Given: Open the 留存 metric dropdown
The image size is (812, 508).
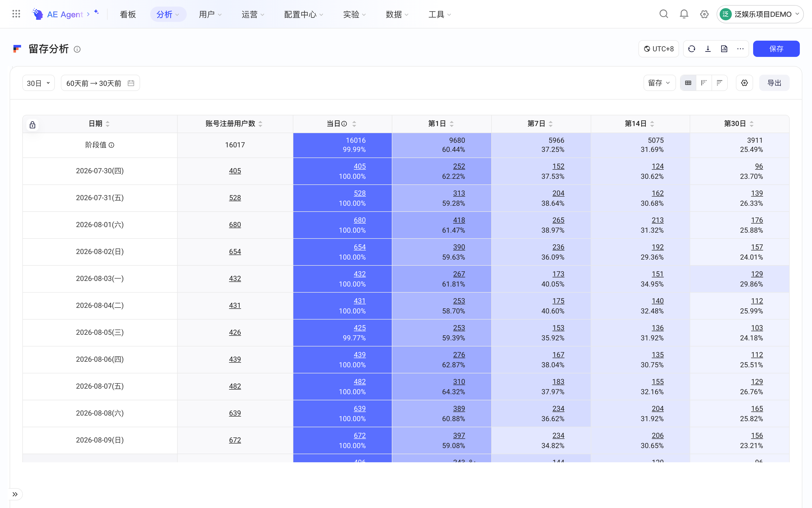Looking at the screenshot, I should [659, 83].
